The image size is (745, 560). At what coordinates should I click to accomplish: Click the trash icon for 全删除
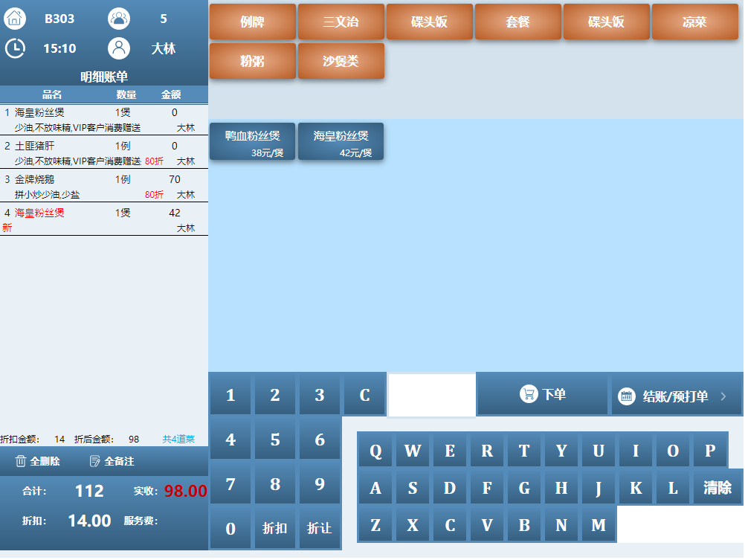click(21, 462)
